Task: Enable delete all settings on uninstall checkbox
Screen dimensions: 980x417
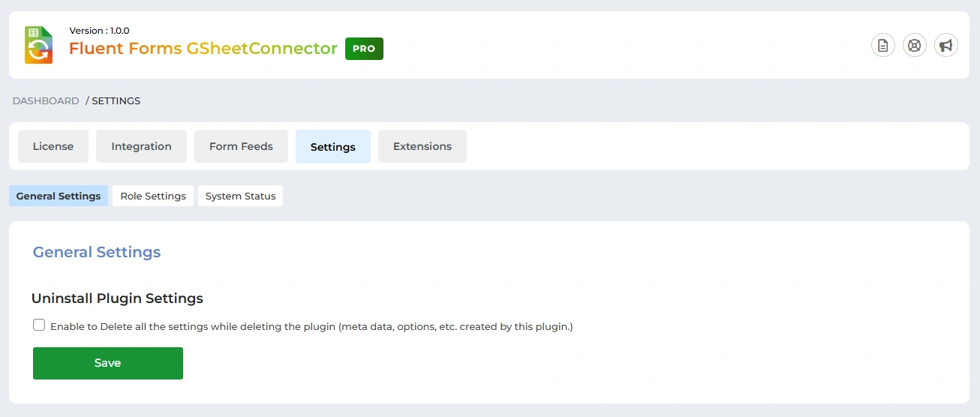Action: click(39, 325)
